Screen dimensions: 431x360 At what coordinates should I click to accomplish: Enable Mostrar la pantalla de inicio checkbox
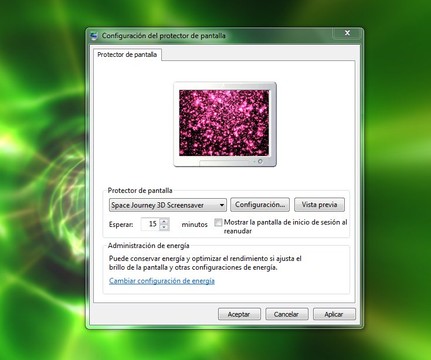point(218,222)
